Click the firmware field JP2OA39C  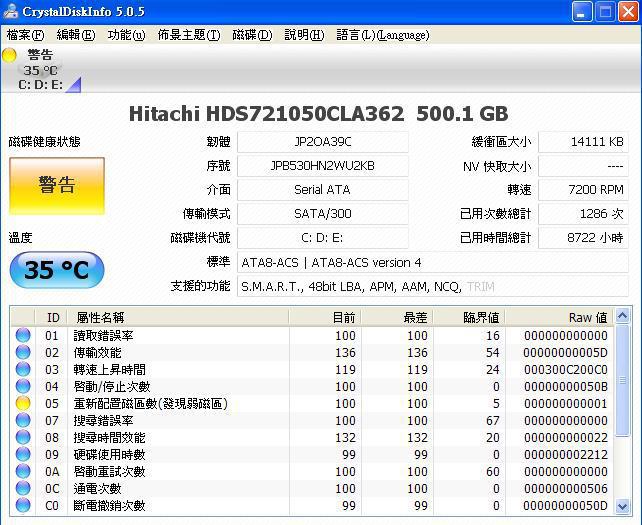323,142
